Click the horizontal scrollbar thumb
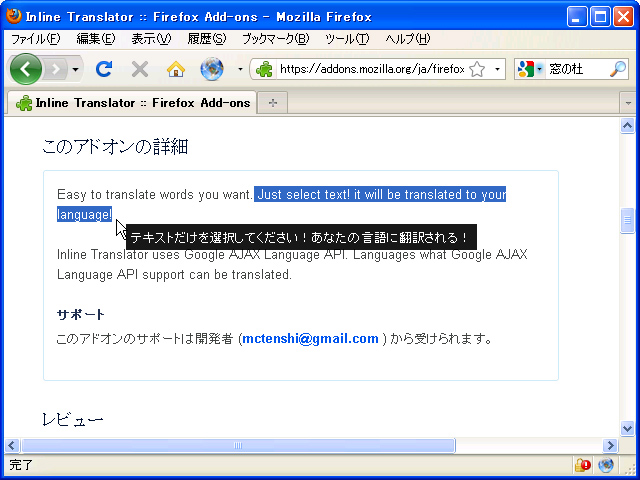This screenshot has height=480, width=640. [x=238, y=445]
